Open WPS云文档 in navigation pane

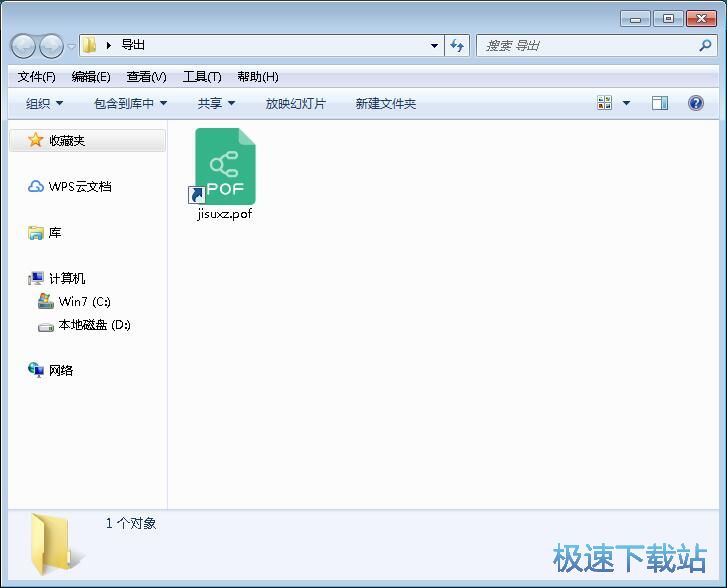[x=80, y=186]
